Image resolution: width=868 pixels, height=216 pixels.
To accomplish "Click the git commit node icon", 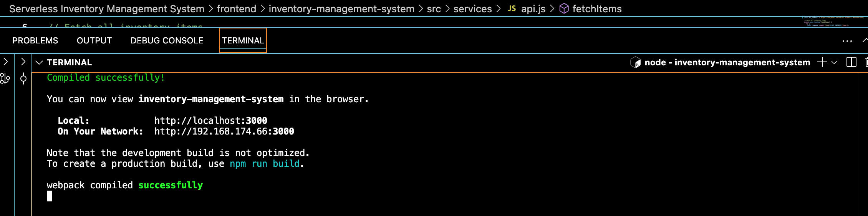I will coord(23,79).
